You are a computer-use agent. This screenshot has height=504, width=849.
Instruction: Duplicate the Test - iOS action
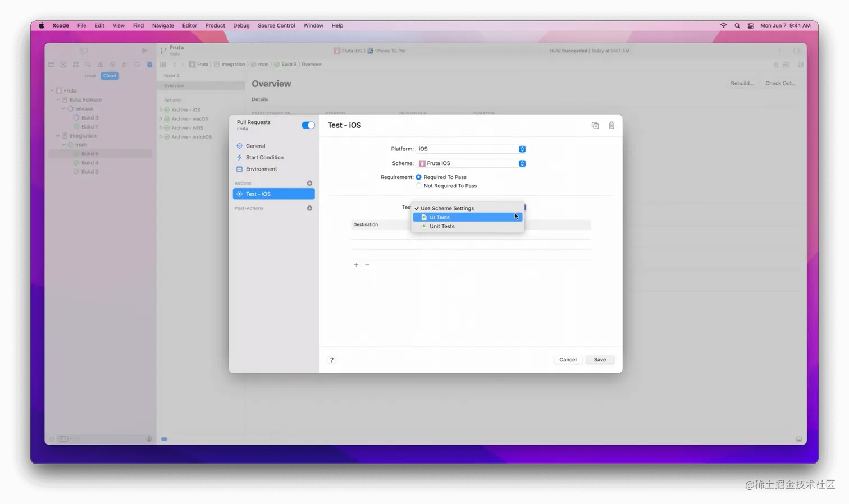coord(595,125)
